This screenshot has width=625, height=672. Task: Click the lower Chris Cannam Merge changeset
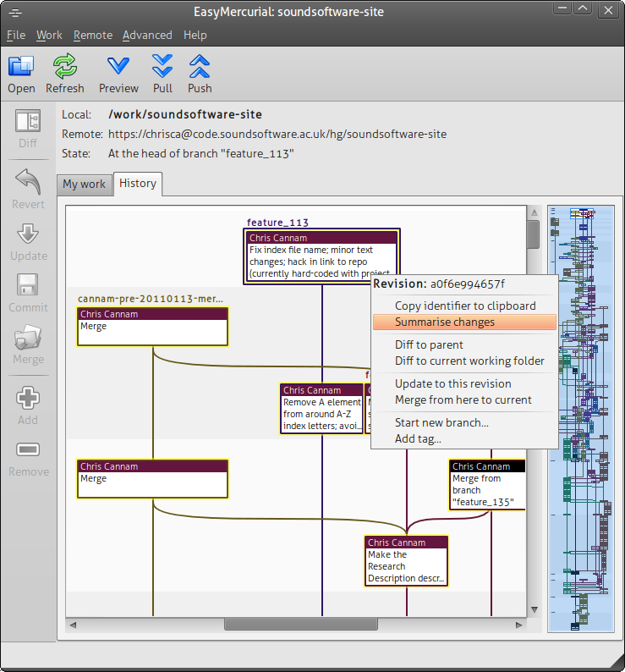[152, 479]
